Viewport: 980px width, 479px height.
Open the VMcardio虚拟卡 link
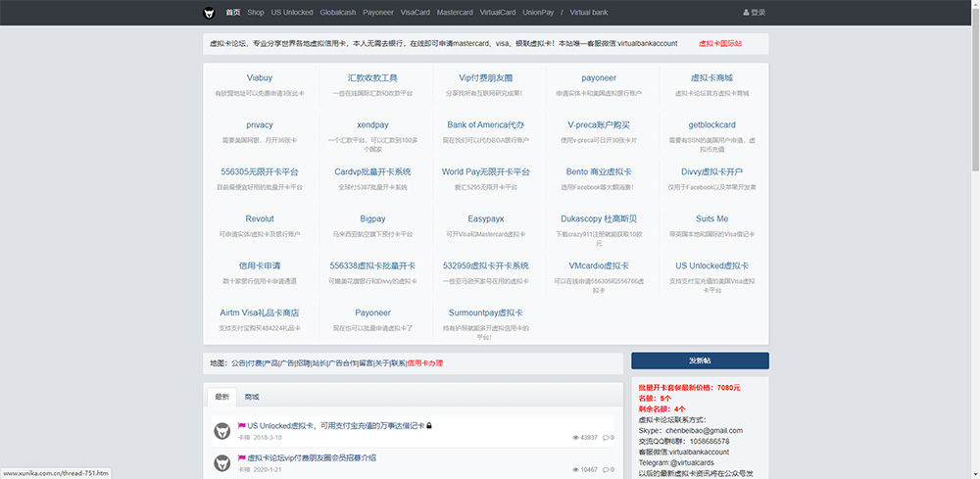tap(599, 265)
